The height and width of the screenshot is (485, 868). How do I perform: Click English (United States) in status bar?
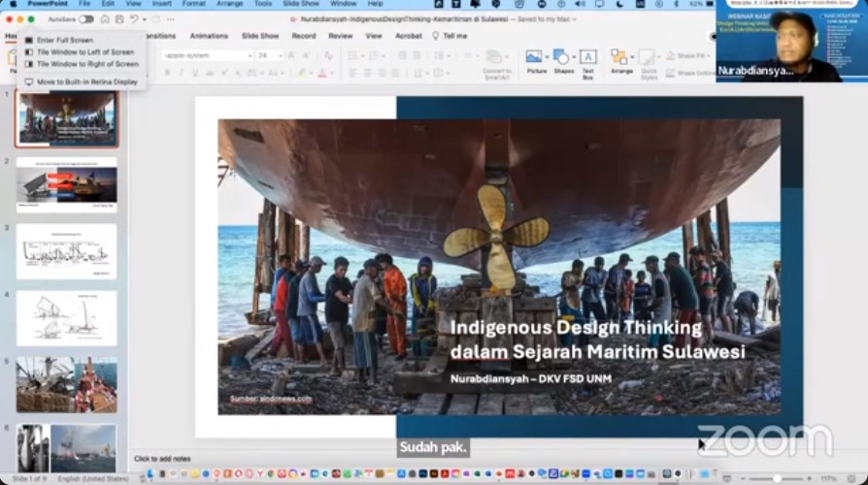click(x=93, y=479)
